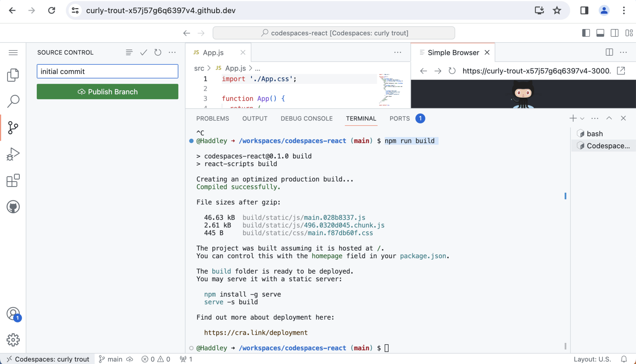Screen dimensions: 636x364
Task: Maximize the panel with the chevron up
Action: pos(609,118)
